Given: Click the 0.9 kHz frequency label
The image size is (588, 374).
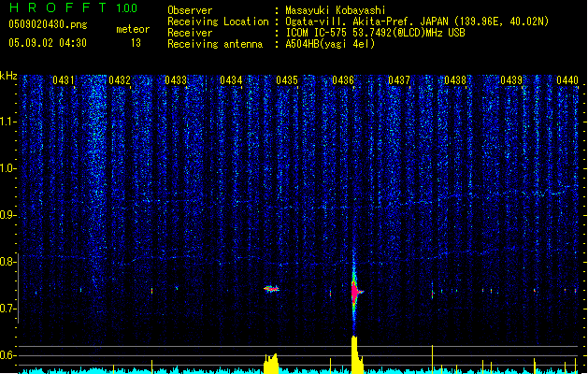Looking at the screenshot, I should pos(7,215).
